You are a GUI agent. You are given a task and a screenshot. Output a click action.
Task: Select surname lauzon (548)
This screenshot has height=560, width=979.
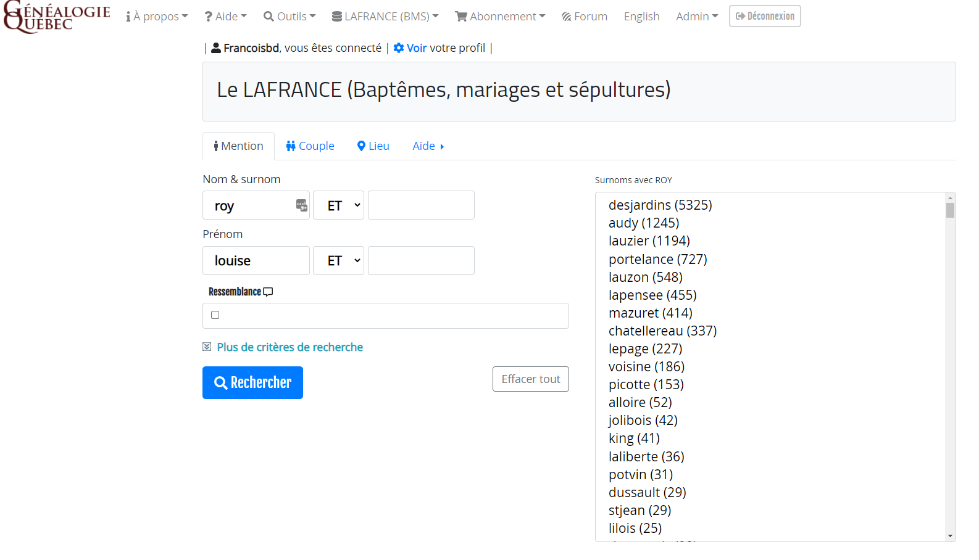click(x=646, y=277)
